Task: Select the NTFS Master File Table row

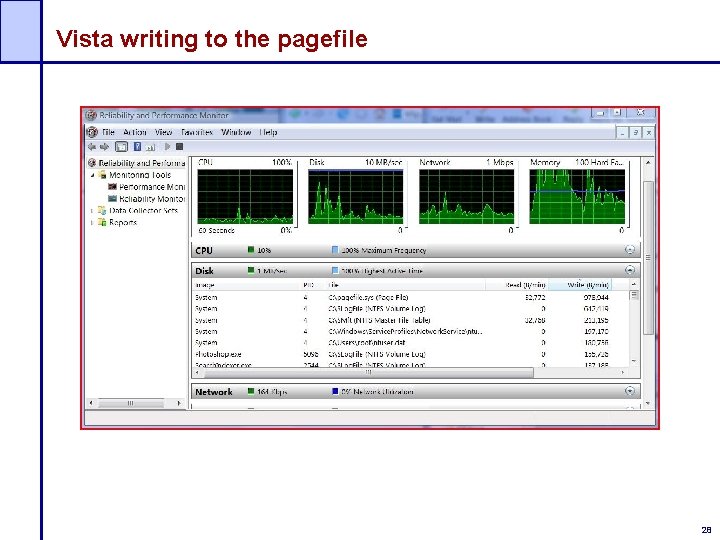Action: (411, 320)
